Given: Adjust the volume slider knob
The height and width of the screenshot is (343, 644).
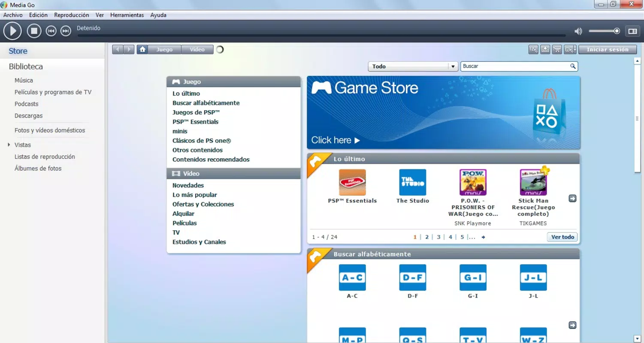Looking at the screenshot, I should coord(617,31).
